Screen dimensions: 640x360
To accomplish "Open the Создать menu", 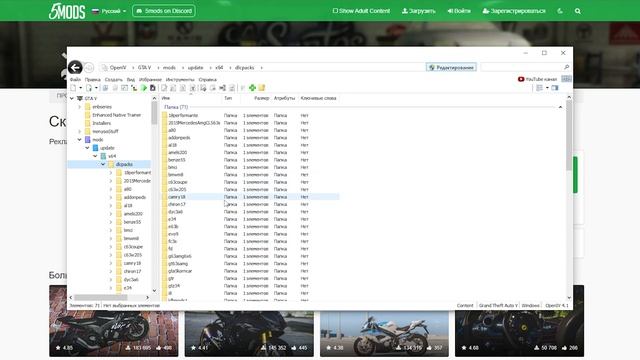I will click(113, 80).
